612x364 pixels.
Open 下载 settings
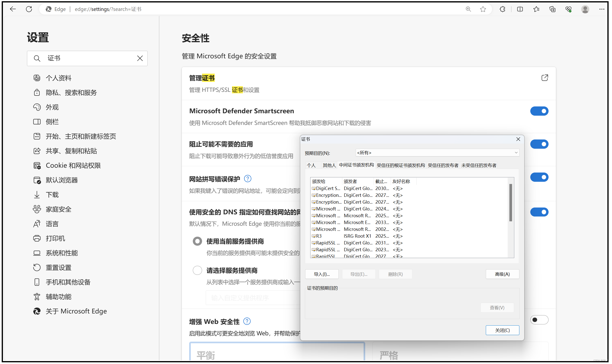click(x=46, y=195)
